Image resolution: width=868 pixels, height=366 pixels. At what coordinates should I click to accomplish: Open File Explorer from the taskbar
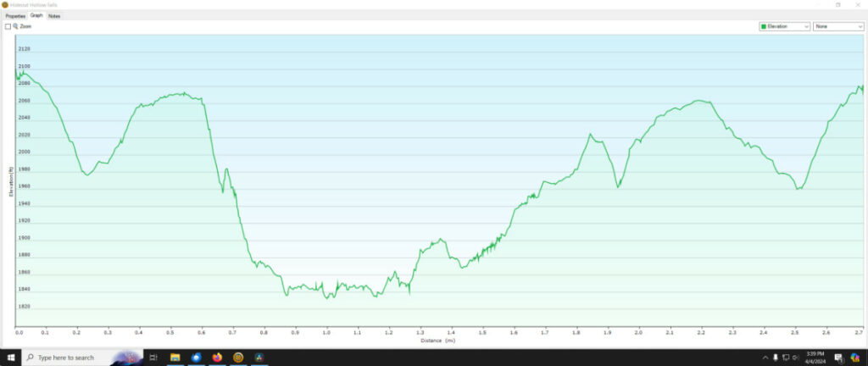(175, 358)
